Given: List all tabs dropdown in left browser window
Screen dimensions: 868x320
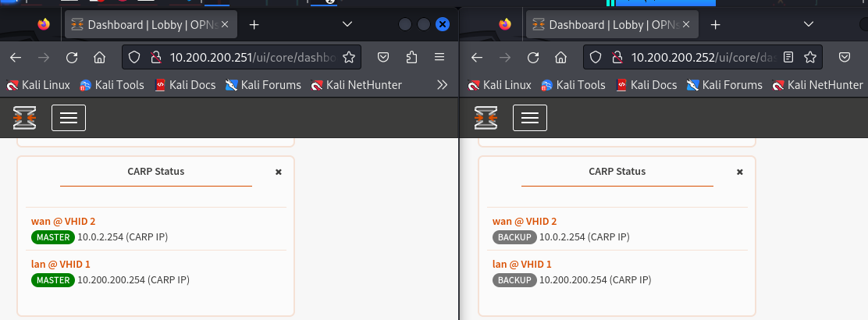Looking at the screenshot, I should point(347,24).
